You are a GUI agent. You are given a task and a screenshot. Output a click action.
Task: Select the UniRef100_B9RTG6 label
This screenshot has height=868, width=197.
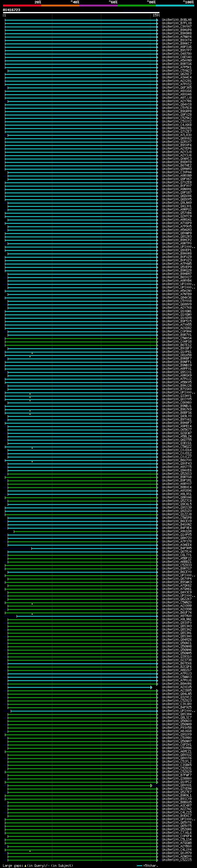[x=177, y=64]
